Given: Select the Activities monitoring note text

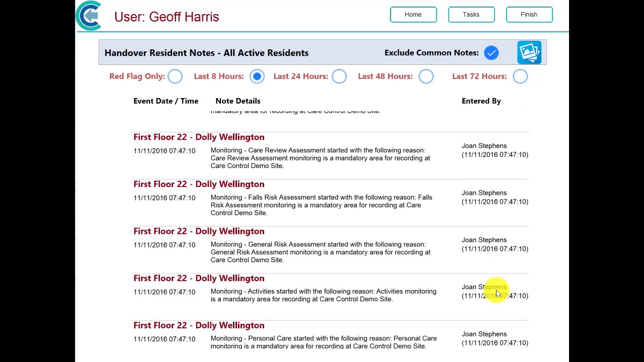Looking at the screenshot, I should tap(324, 295).
